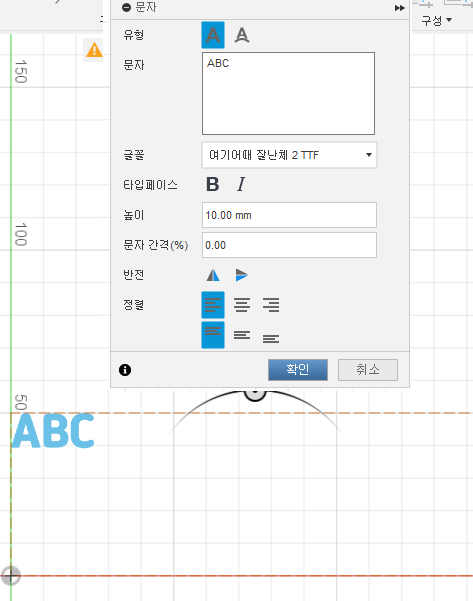
Task: Select the blue ABC sketch text
Action: 53,431
